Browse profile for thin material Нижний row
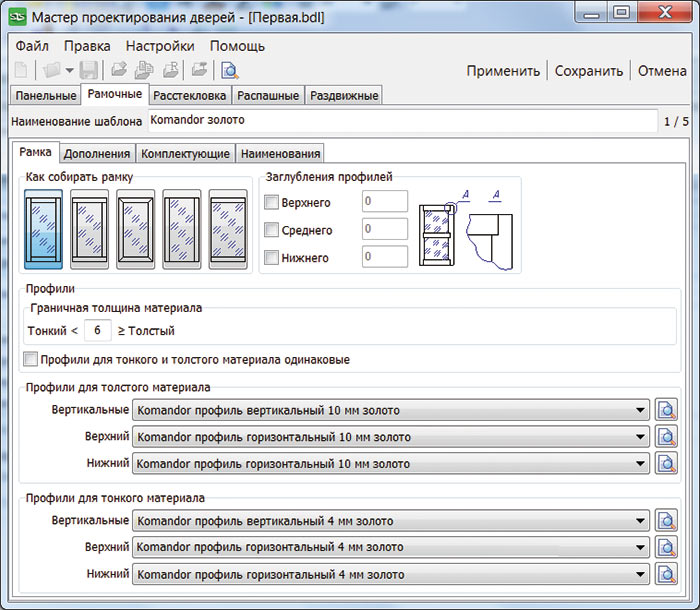 pos(667,575)
